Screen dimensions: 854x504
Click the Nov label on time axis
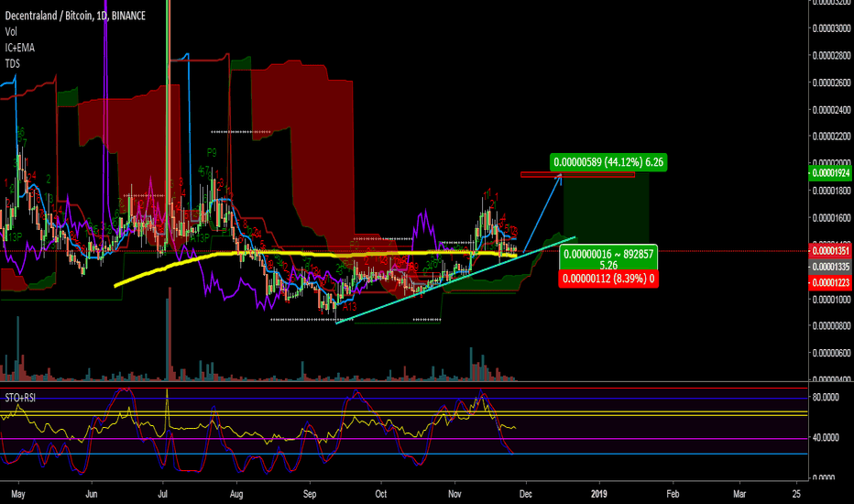454,494
